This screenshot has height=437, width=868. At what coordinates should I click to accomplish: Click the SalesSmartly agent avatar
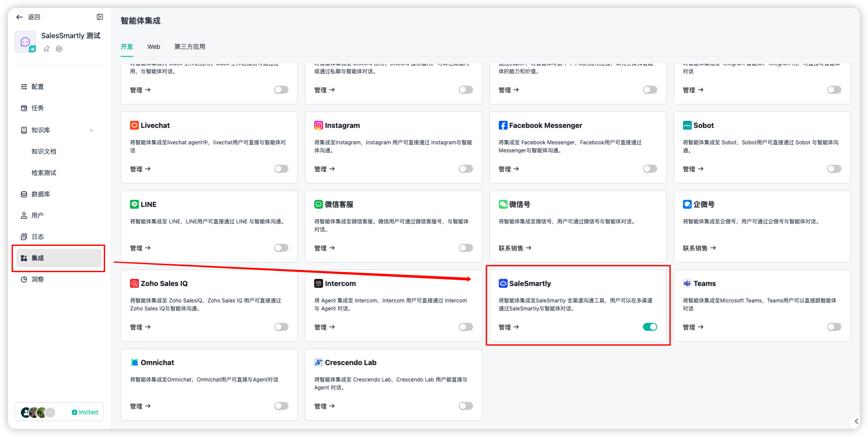coord(25,42)
